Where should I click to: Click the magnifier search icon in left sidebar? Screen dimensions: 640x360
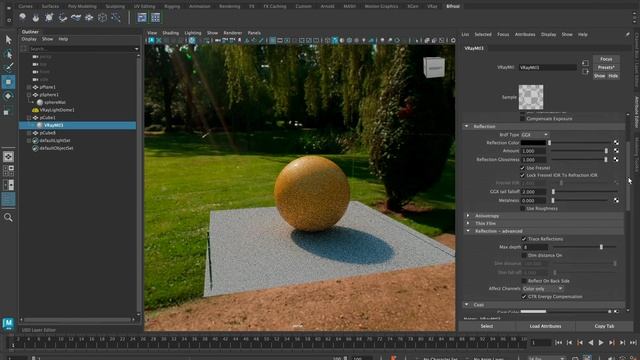click(8, 218)
